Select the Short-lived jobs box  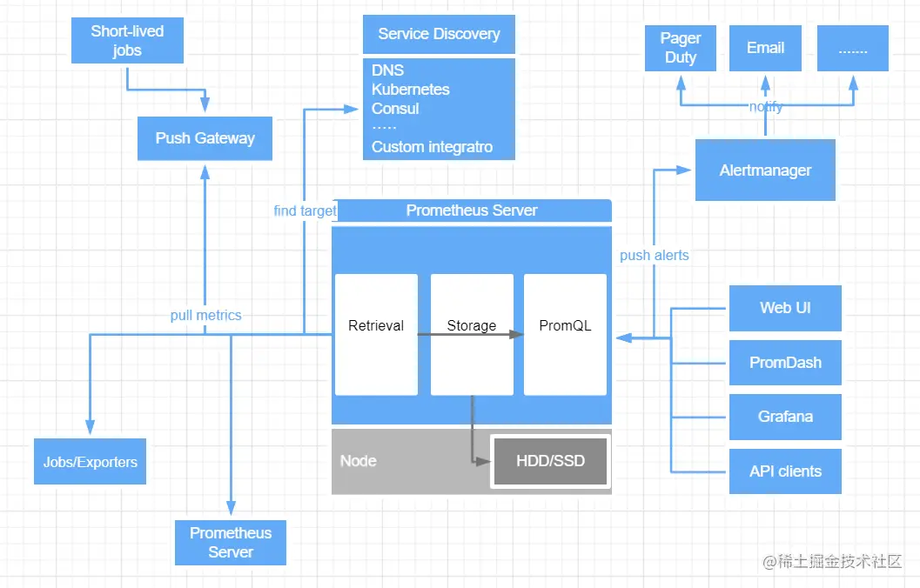[127, 41]
